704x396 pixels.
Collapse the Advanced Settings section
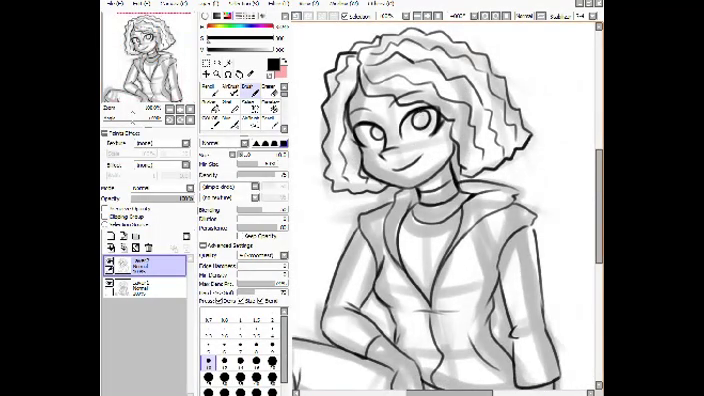click(203, 246)
